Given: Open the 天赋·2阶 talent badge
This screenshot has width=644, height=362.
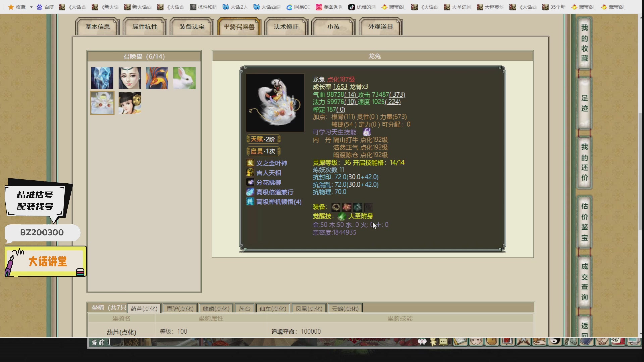Looking at the screenshot, I should pyautogui.click(x=263, y=139).
